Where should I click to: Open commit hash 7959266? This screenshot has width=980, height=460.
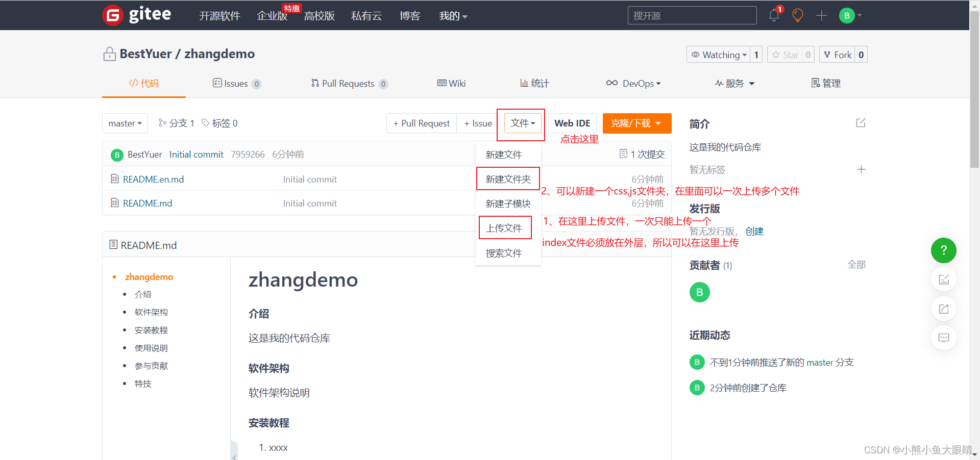tap(248, 155)
